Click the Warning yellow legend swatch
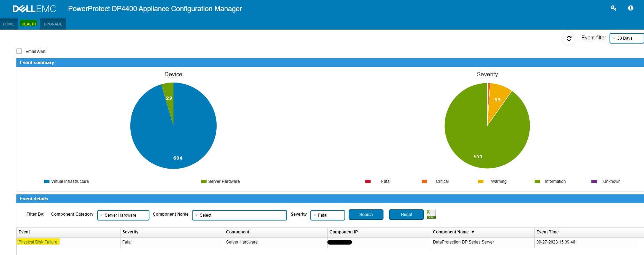 [x=481, y=181]
